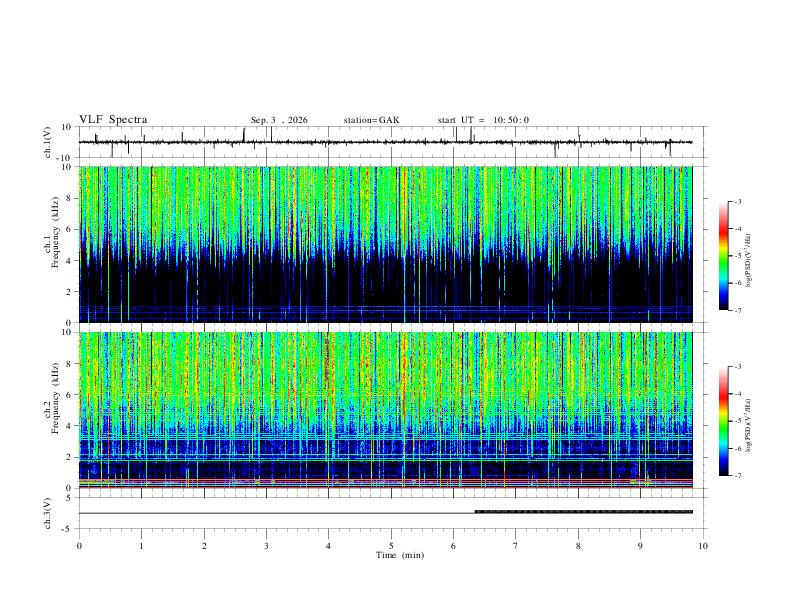Click the 0 minute tick label on time axis

click(79, 546)
